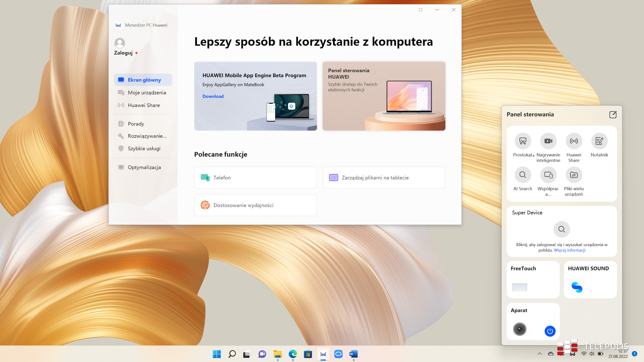The width and height of the screenshot is (644, 362).
Task: Toggle the HUAWEI SOUND effect button
Action: [x=577, y=287]
